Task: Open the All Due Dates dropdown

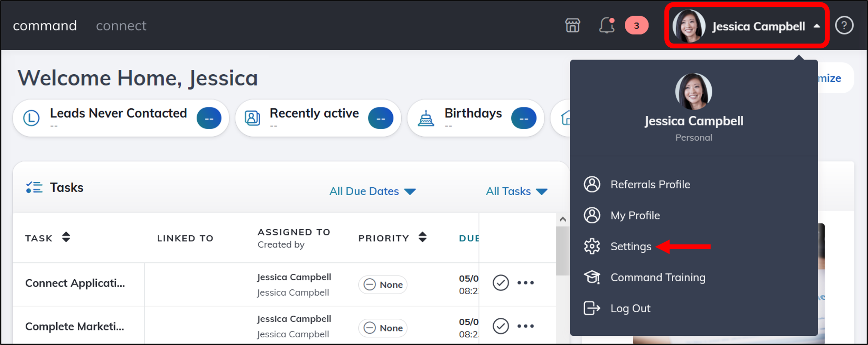Action: (373, 191)
